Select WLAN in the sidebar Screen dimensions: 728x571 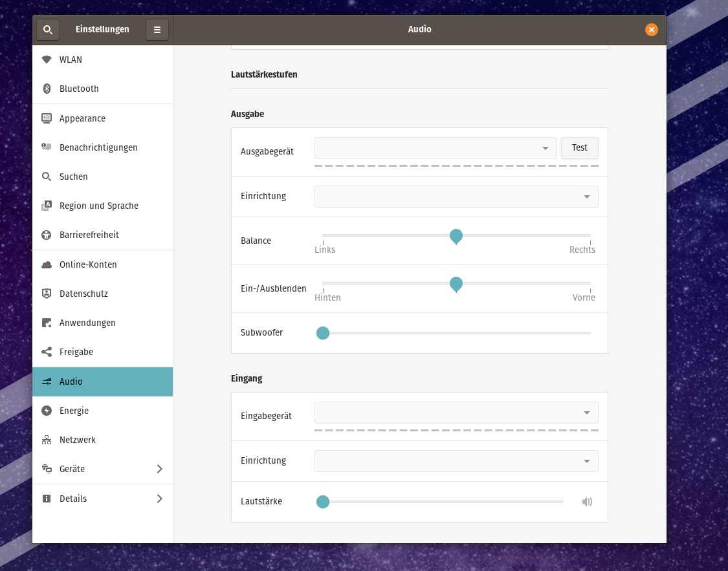click(x=103, y=59)
